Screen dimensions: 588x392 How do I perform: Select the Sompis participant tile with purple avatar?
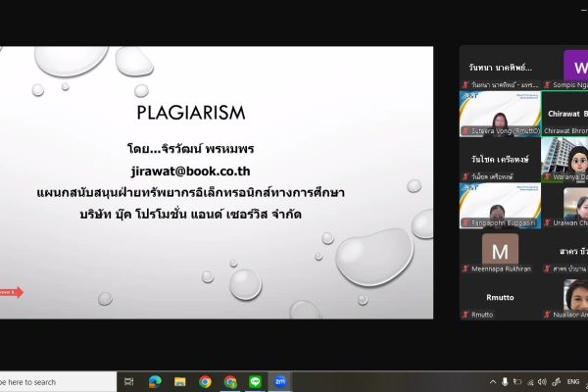tap(564, 68)
